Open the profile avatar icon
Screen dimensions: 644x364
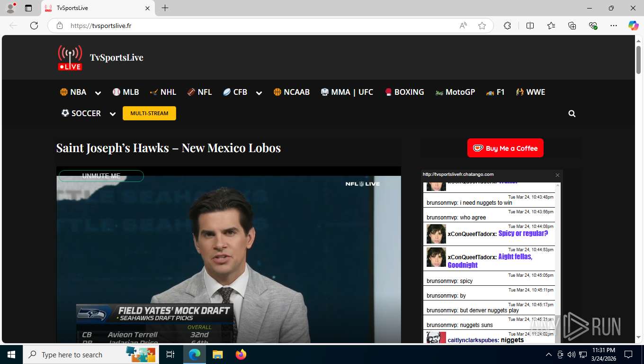point(10,8)
